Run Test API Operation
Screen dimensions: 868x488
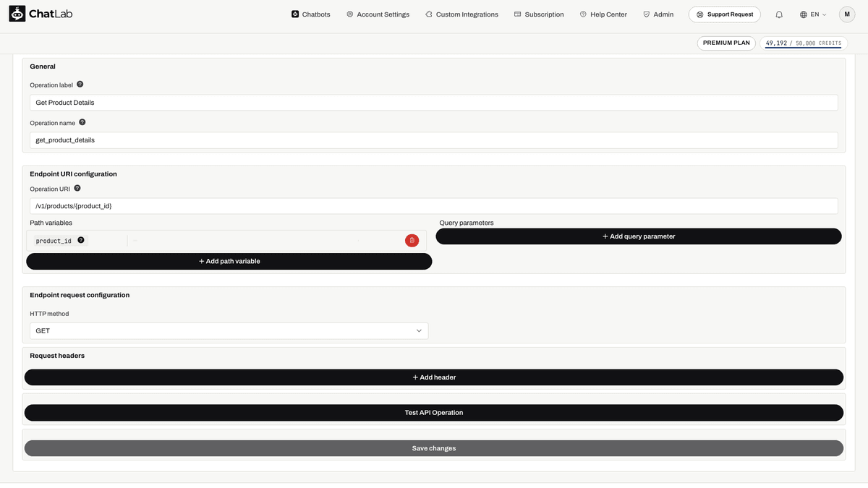click(434, 412)
